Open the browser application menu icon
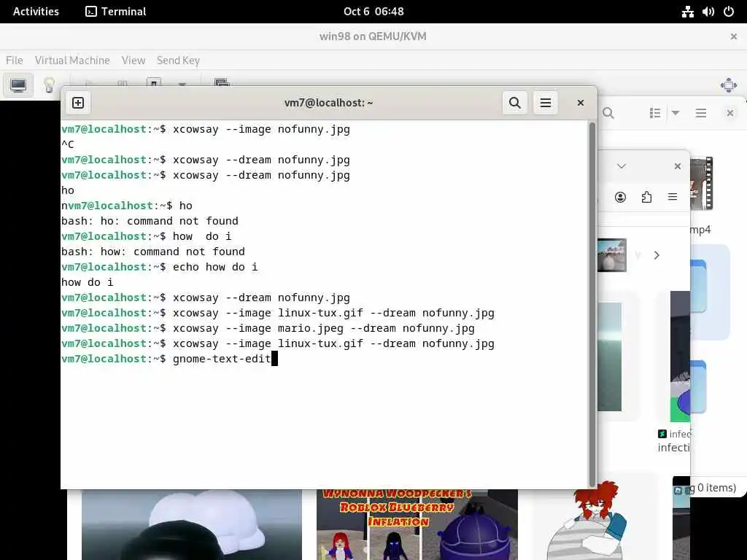The image size is (747, 560). coord(673,197)
